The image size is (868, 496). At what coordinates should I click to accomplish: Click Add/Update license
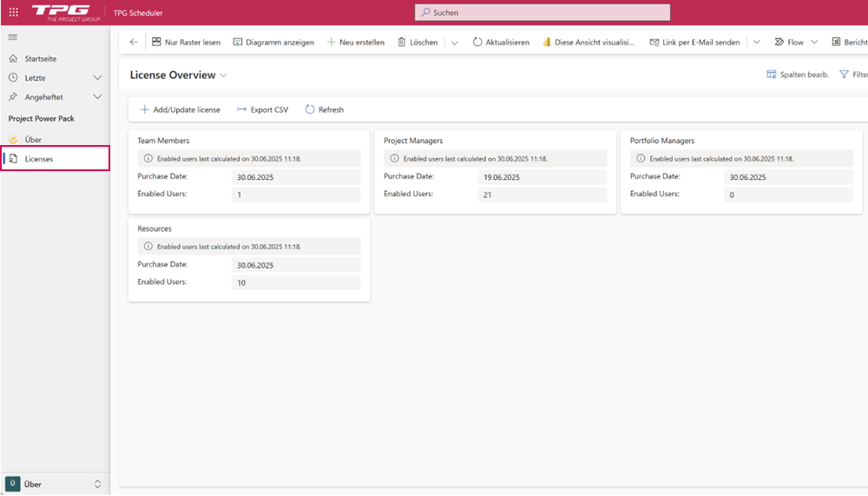tap(180, 109)
